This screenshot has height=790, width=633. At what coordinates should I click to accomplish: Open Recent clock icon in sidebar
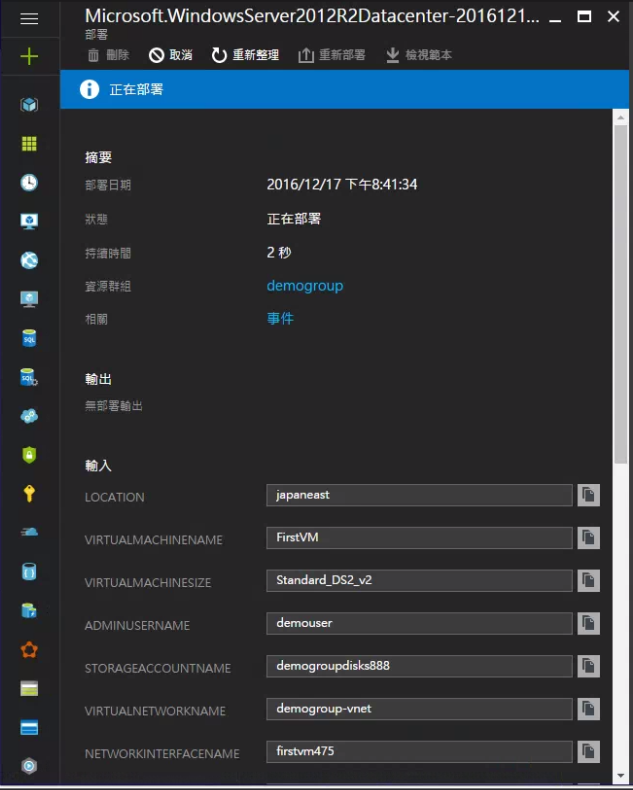coord(29,182)
